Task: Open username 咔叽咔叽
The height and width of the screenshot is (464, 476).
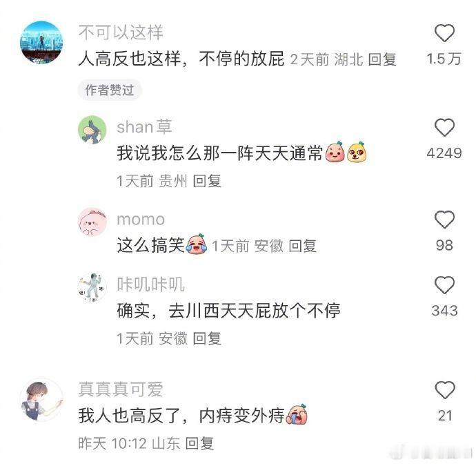Action: point(151,284)
